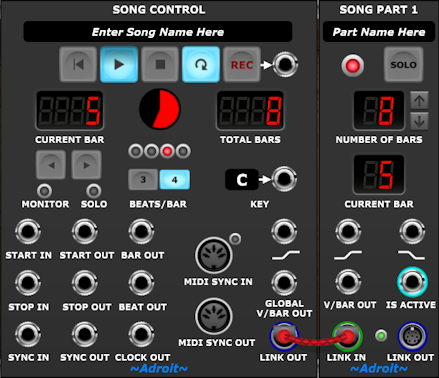This screenshot has height=378, width=439.
Task: Click the CLOCK OUT jack
Action: (x=141, y=334)
